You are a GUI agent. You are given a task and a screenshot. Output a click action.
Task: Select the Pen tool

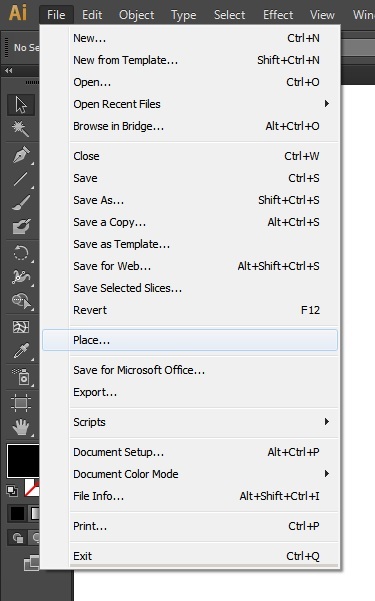[x=21, y=155]
